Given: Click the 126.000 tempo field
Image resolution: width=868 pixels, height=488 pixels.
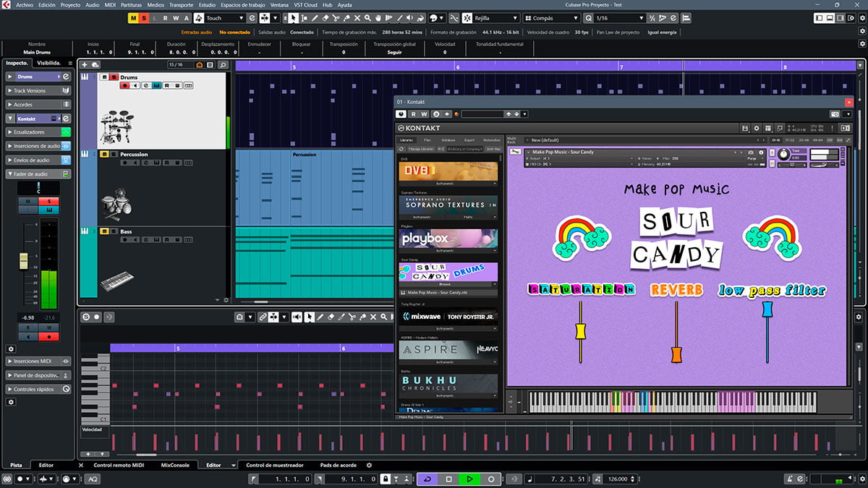Looking at the screenshot, I should point(618,479).
